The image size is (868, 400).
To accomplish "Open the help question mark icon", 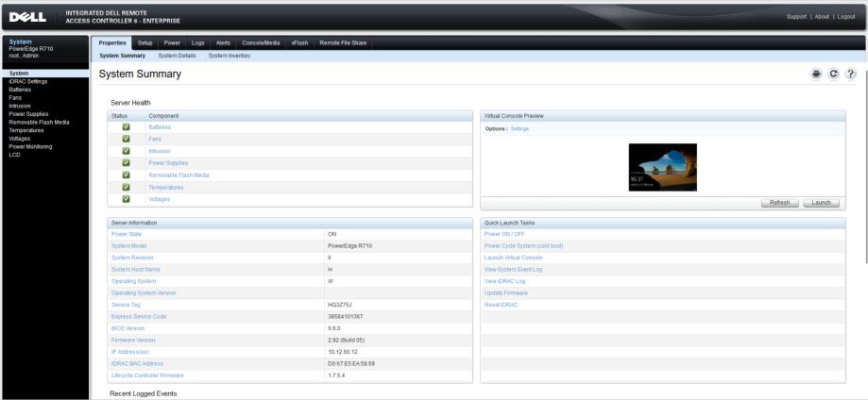I will [x=850, y=75].
